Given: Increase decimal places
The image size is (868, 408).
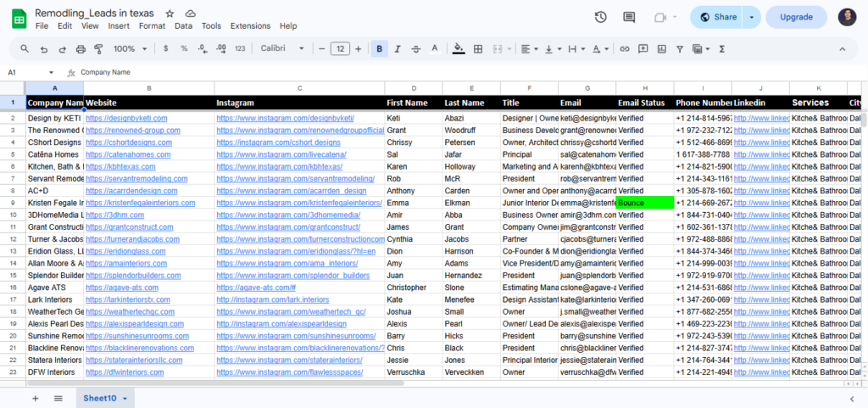Looking at the screenshot, I should pos(221,48).
